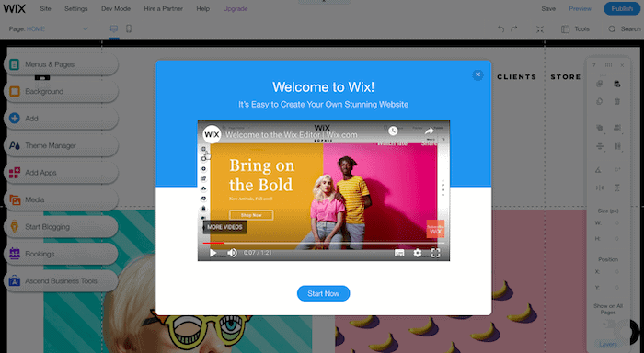This screenshot has height=353, width=644.
Task: Click the duplicate icon in toolbar
Action: click(x=600, y=101)
